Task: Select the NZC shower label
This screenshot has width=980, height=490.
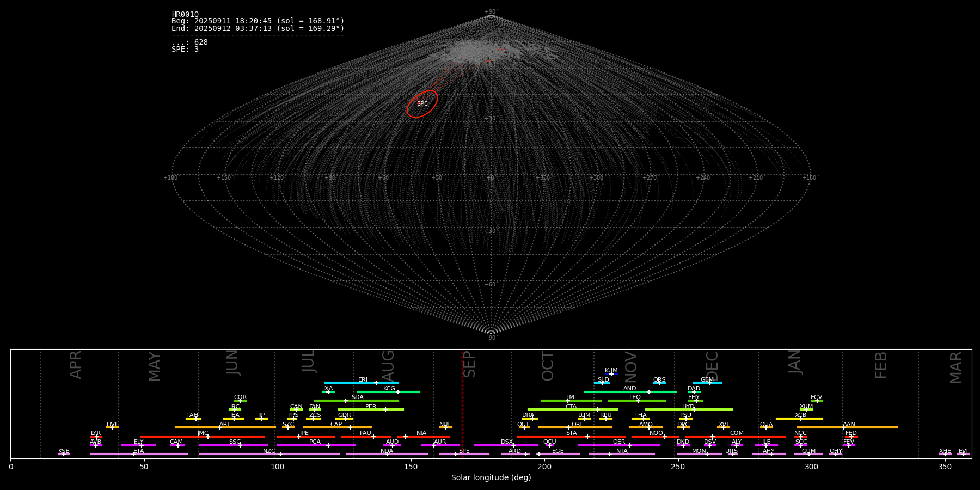Action: tap(269, 451)
